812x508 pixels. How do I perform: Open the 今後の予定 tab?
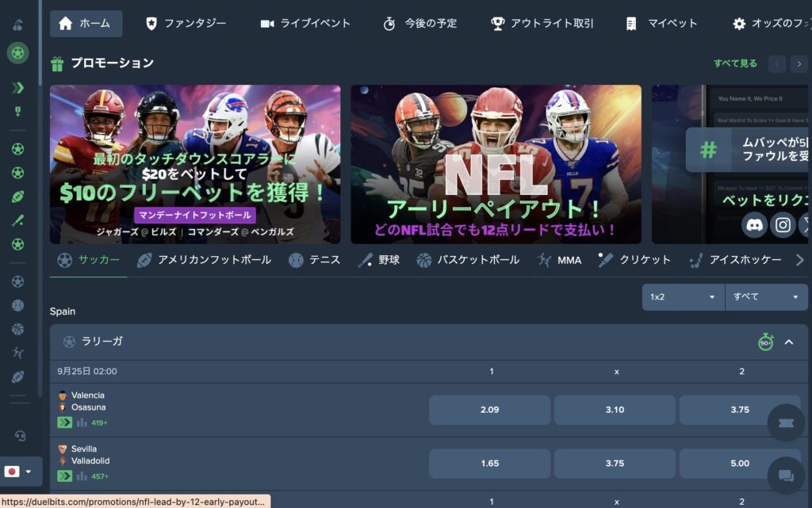pyautogui.click(x=420, y=23)
